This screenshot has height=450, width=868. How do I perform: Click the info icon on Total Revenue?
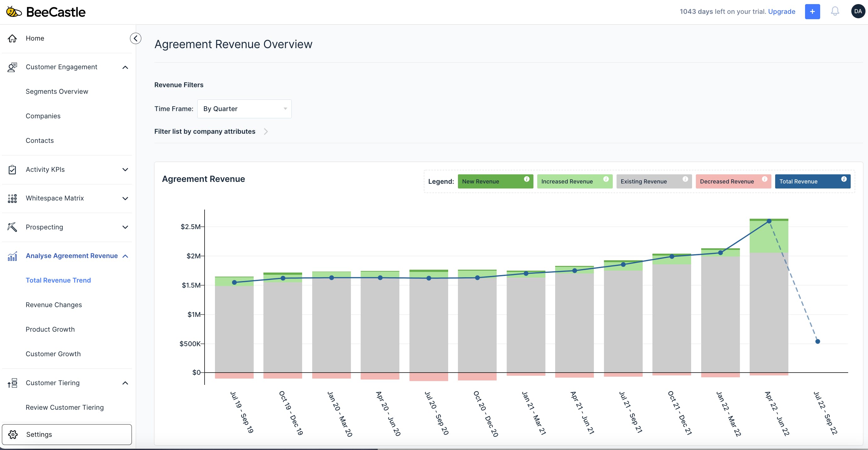coord(844,179)
